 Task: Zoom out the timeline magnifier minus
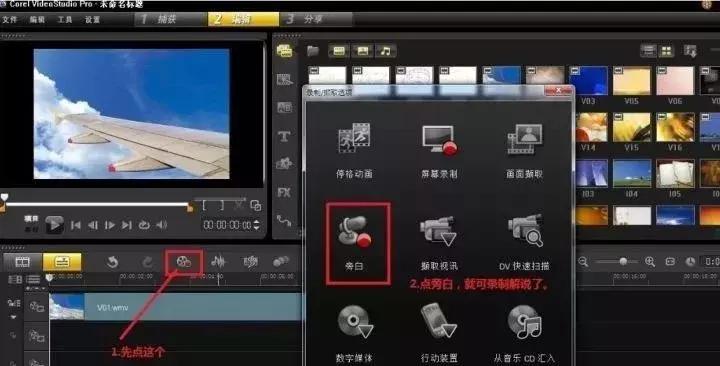[x=583, y=262]
